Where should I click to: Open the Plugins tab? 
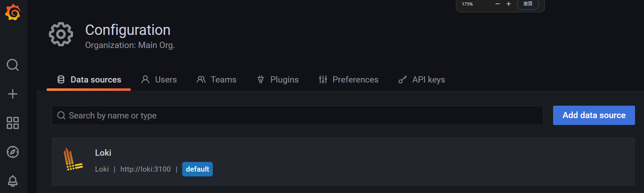coord(278,80)
